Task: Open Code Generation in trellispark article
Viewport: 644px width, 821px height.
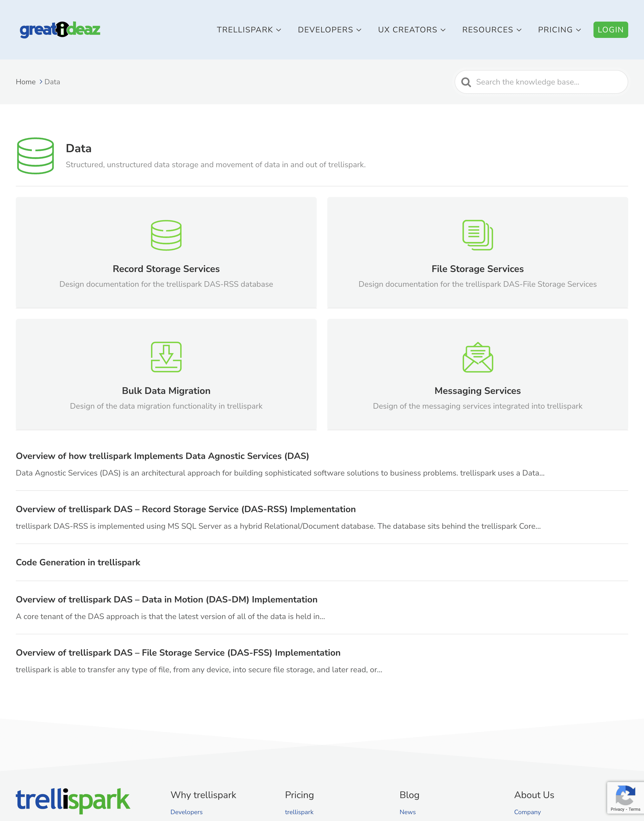Action: pos(78,562)
